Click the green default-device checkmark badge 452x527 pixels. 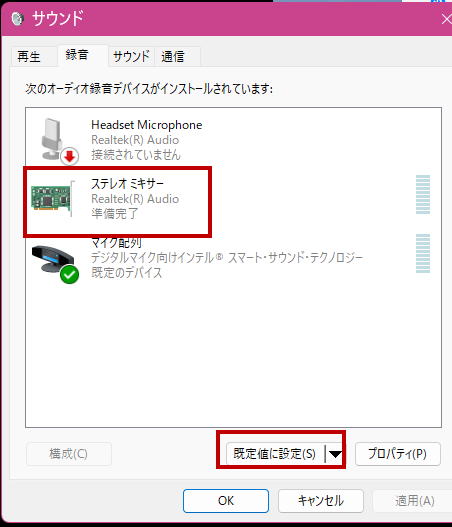pos(70,275)
